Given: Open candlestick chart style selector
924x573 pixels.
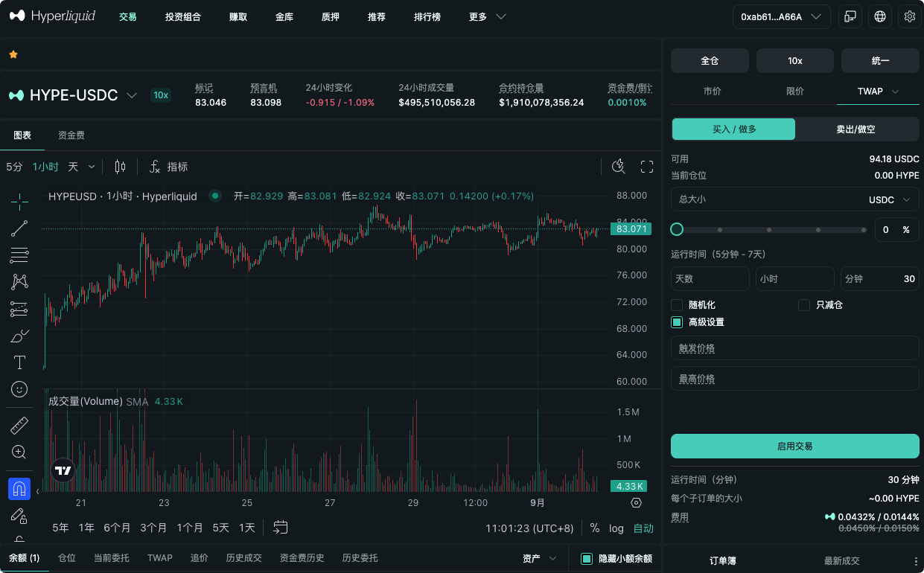Looking at the screenshot, I should pos(121,167).
